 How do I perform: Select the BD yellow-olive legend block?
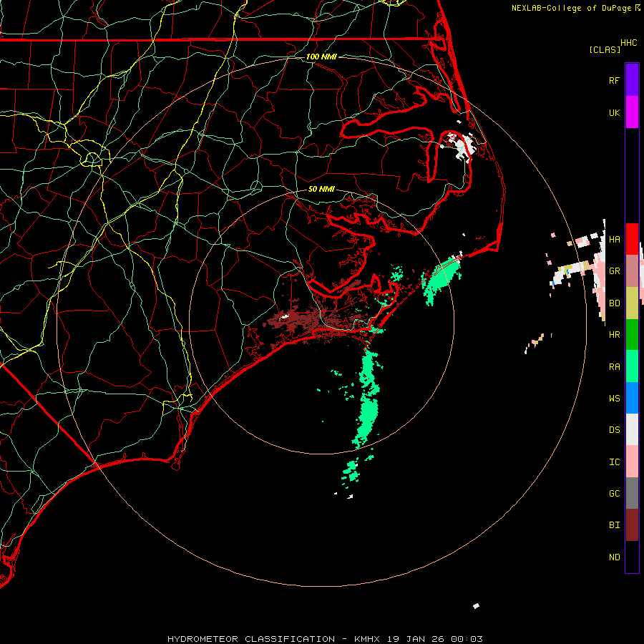click(x=632, y=303)
